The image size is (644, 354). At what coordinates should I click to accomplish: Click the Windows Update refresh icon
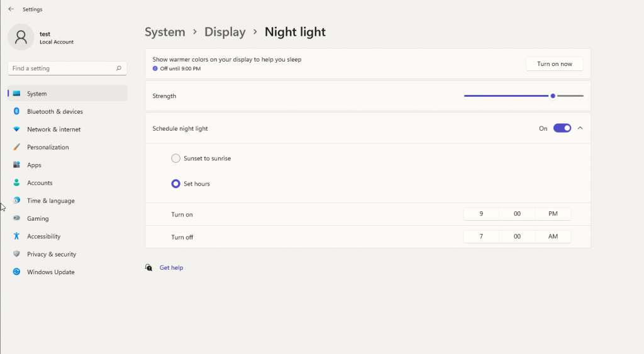[x=16, y=272]
